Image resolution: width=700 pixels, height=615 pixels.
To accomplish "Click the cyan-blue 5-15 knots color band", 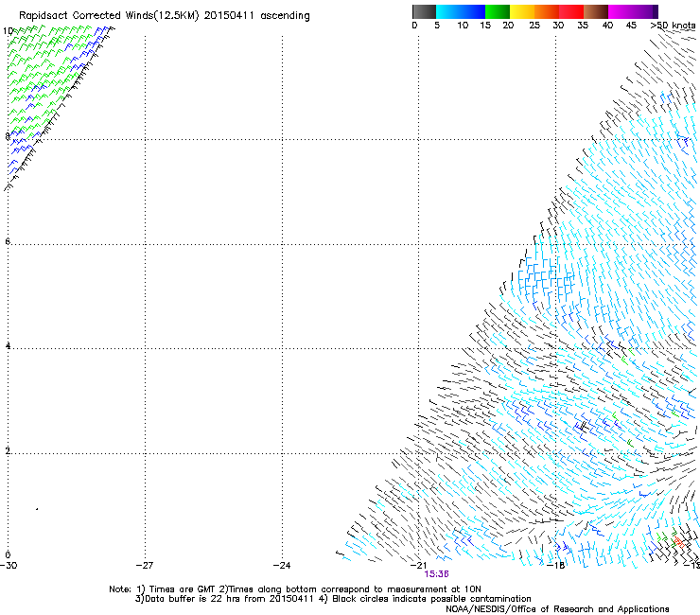I will tap(461, 11).
